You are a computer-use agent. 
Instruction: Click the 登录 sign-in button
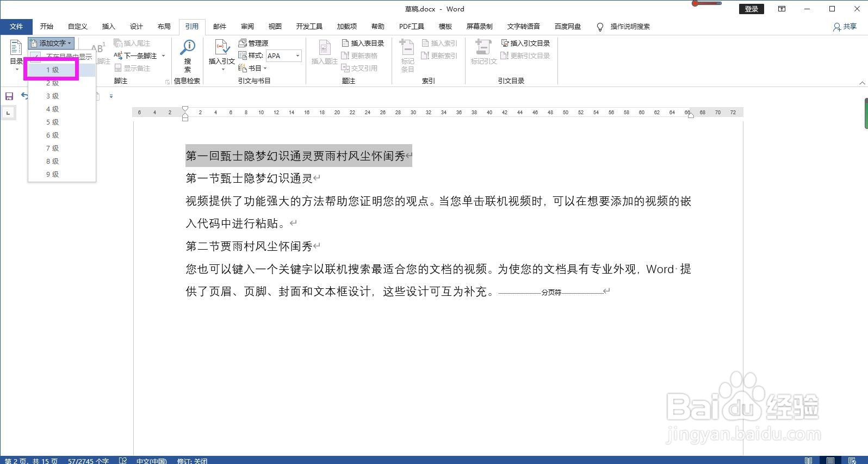[x=752, y=9]
